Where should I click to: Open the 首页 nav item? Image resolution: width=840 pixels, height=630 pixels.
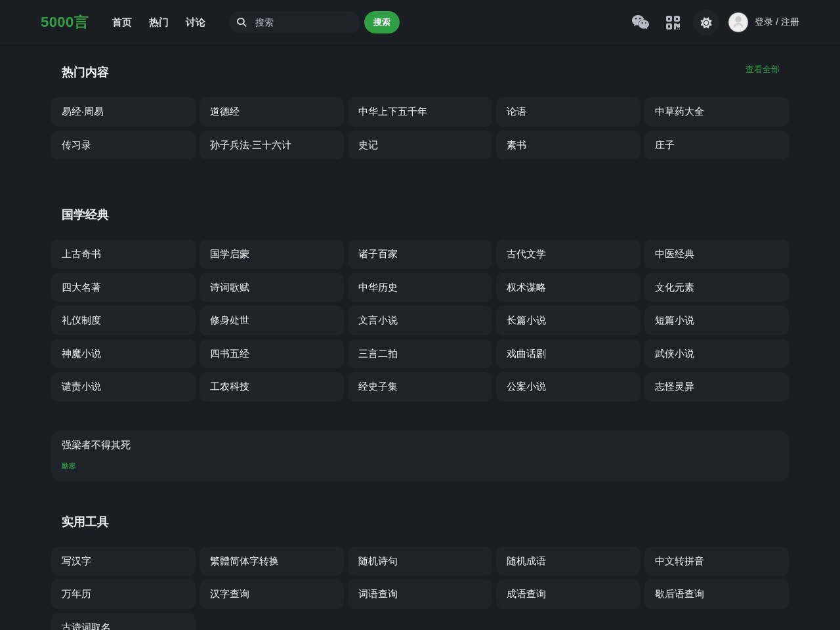click(122, 22)
